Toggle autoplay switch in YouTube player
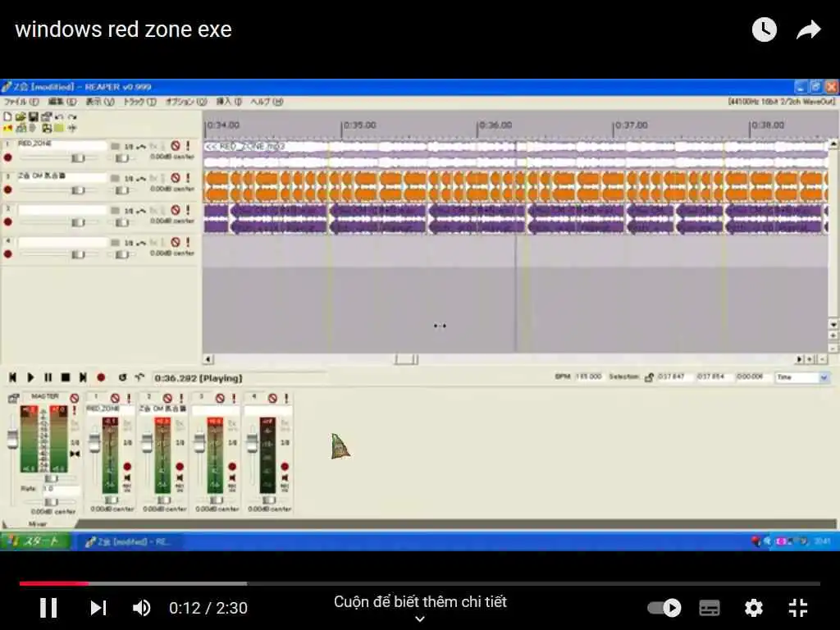This screenshot has width=840, height=630. click(x=664, y=608)
